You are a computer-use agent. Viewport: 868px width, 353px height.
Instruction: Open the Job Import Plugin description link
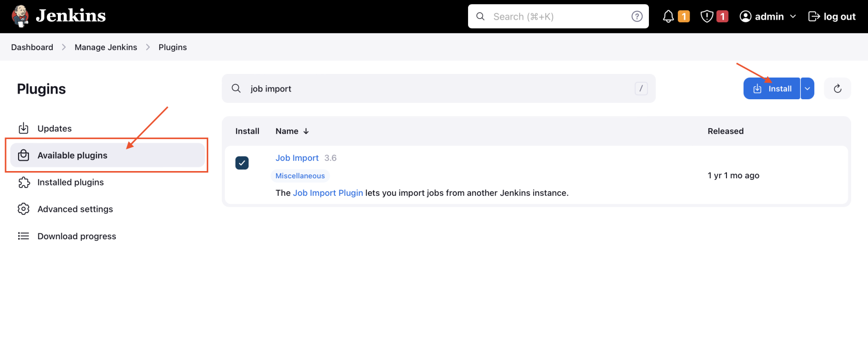click(x=328, y=193)
